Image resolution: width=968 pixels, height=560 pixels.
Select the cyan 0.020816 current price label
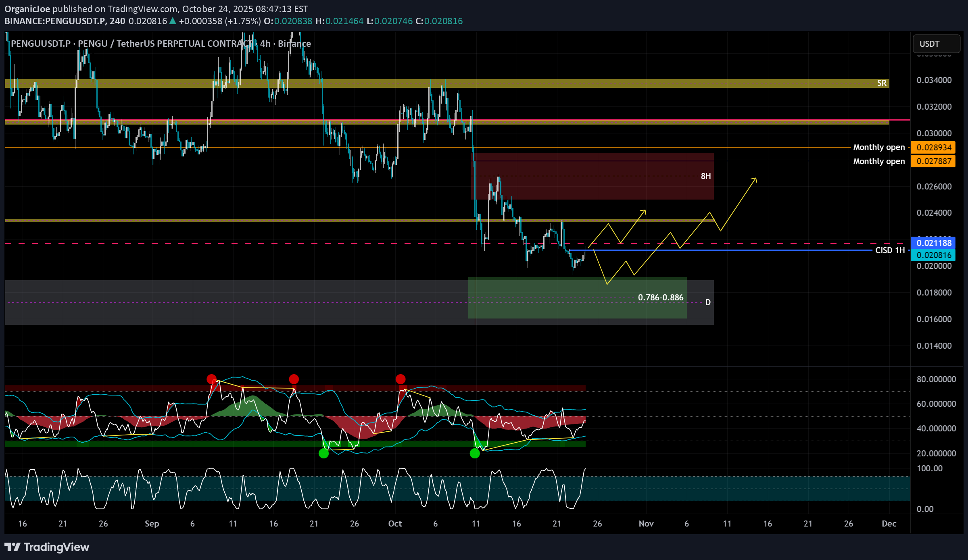pyautogui.click(x=933, y=255)
